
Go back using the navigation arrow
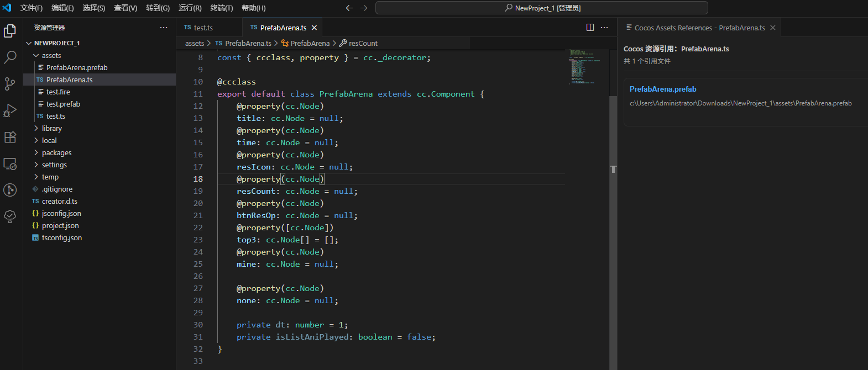(349, 8)
